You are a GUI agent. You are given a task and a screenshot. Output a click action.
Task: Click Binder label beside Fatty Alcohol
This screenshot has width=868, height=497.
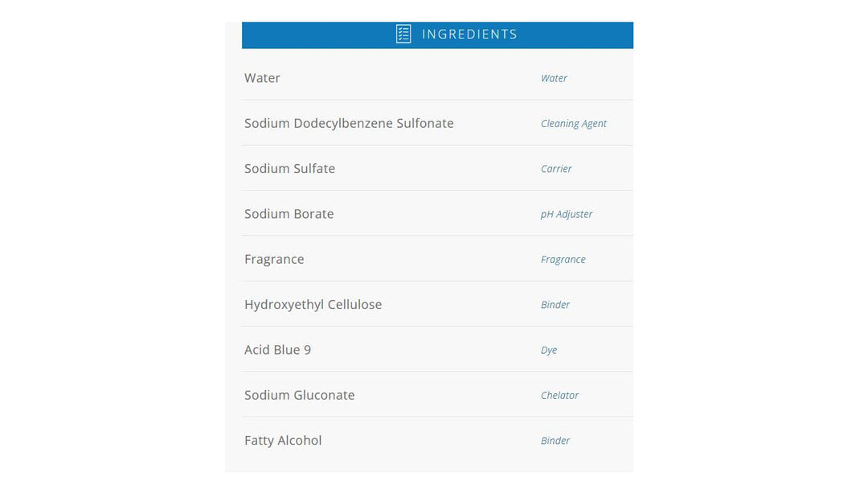(x=555, y=441)
